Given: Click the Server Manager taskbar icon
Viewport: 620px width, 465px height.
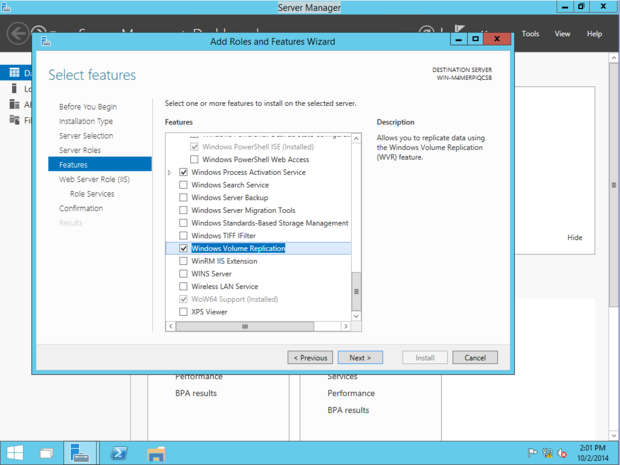Looking at the screenshot, I should [79, 453].
